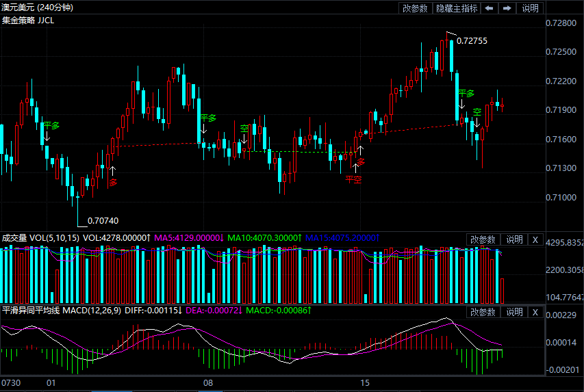Click the 15 date marker on time axis

(x=365, y=382)
